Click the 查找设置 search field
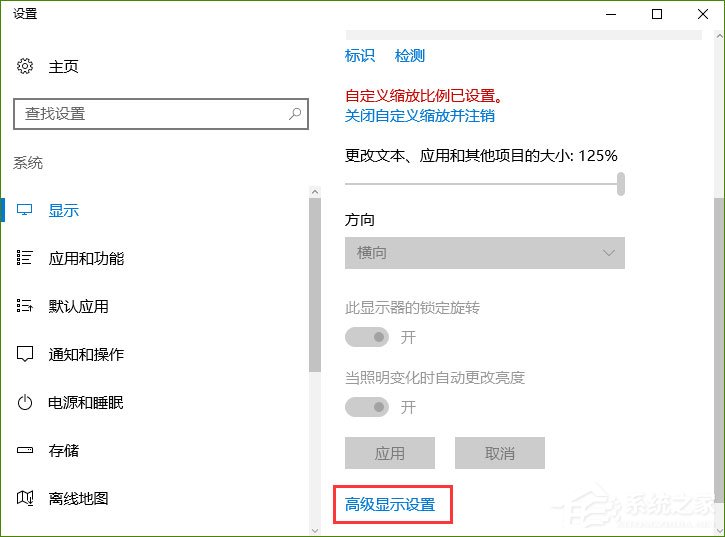 pyautogui.click(x=150, y=114)
